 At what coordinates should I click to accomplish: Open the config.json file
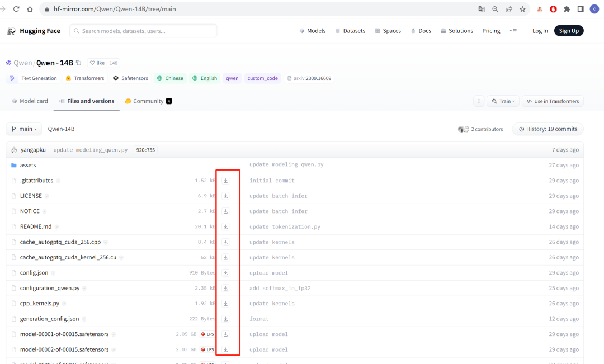pyautogui.click(x=34, y=273)
